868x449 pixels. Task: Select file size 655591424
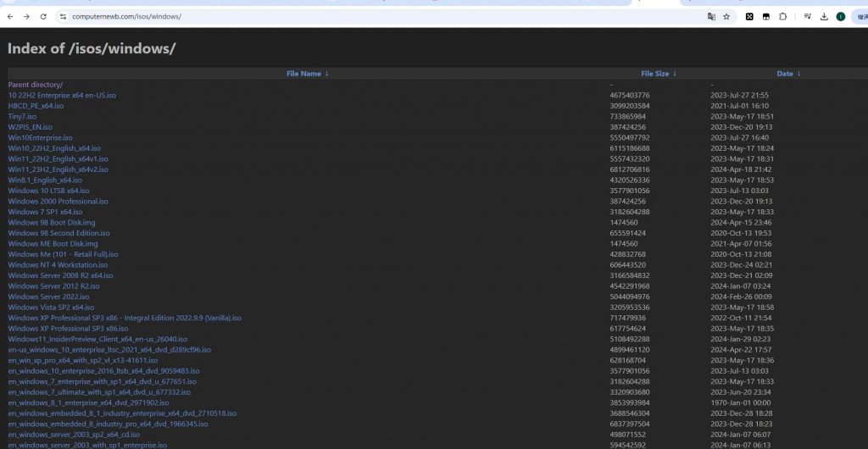tap(628, 233)
